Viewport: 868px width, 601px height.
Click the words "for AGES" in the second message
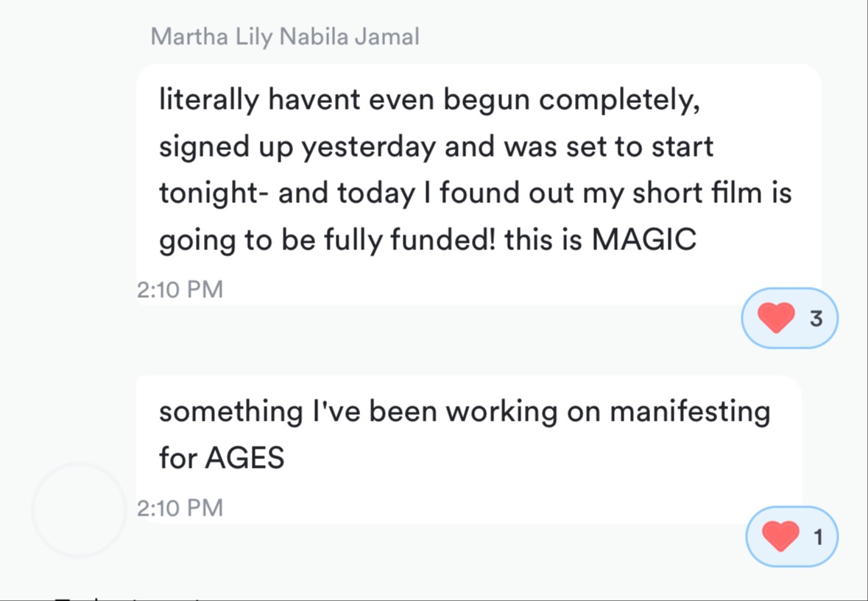click(222, 458)
